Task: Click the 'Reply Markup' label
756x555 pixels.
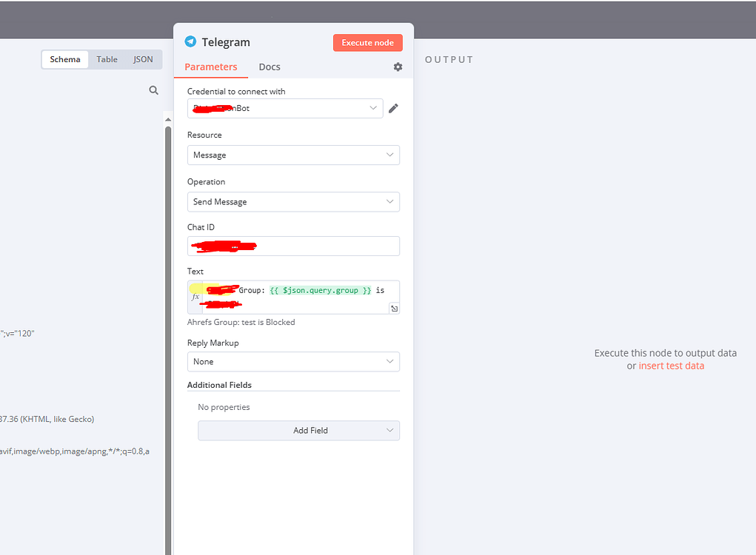Action: pos(213,343)
